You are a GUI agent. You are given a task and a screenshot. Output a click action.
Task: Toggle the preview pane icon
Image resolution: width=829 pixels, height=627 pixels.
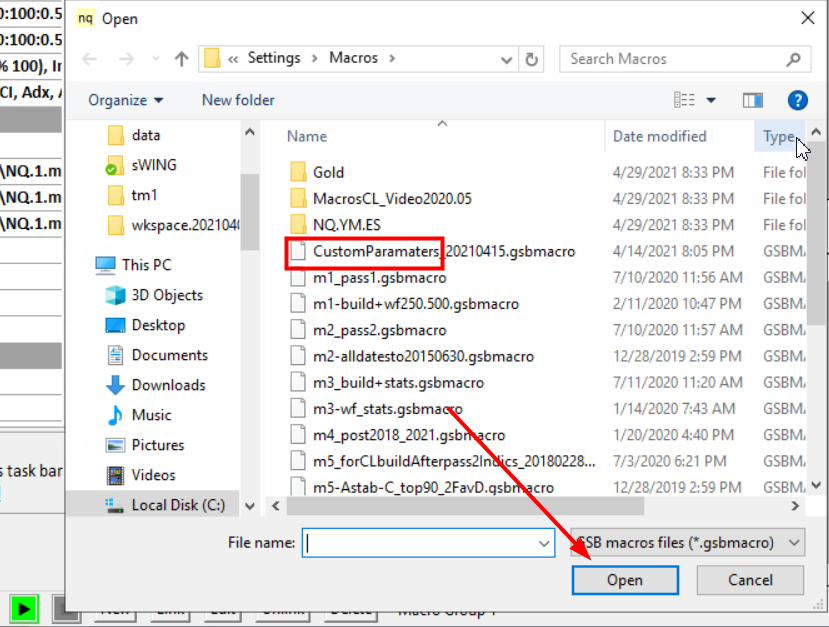click(x=753, y=100)
